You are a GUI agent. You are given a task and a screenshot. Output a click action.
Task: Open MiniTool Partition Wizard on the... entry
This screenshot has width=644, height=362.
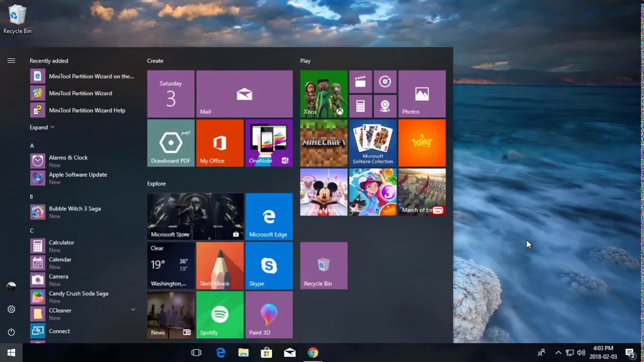click(x=83, y=76)
